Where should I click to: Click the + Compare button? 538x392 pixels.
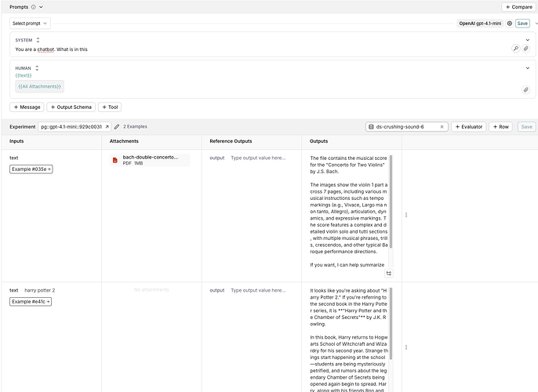[x=519, y=7]
